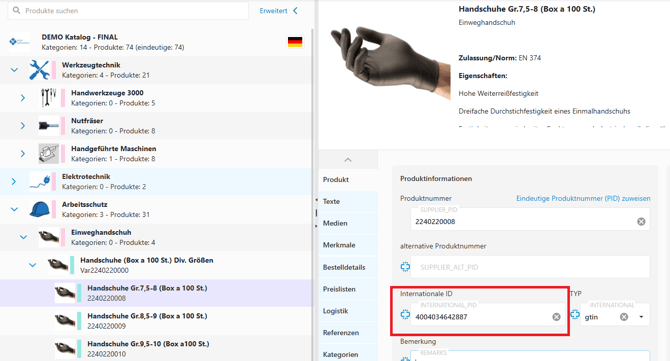Click teal color bar of Handschuhe Gr.8,5-9

coord(79,321)
